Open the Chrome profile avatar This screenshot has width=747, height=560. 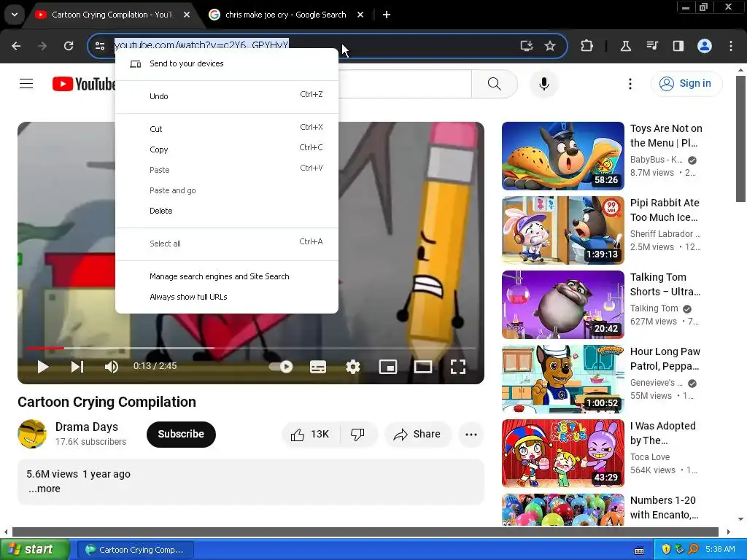click(705, 46)
